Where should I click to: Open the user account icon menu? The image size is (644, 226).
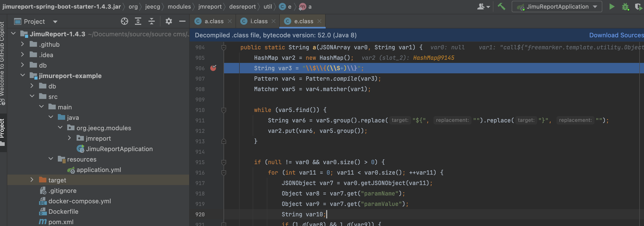[x=483, y=7]
